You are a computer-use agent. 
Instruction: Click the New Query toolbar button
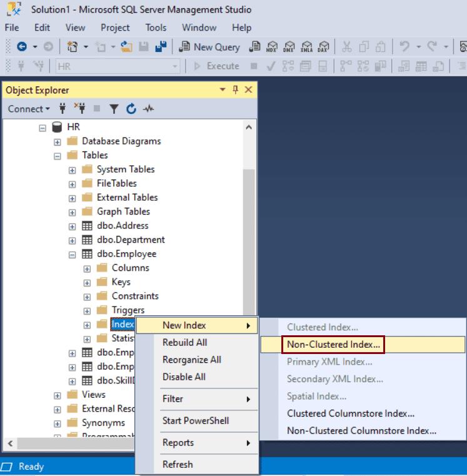(x=209, y=47)
